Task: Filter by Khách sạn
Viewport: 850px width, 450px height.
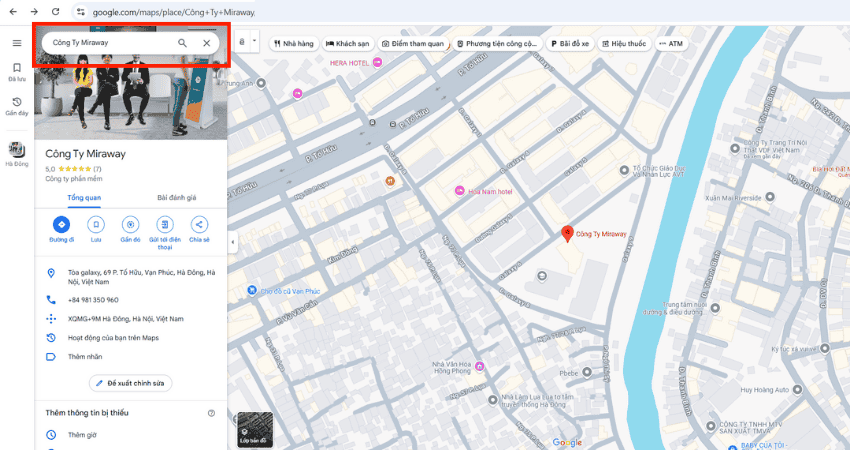Action: [347, 43]
